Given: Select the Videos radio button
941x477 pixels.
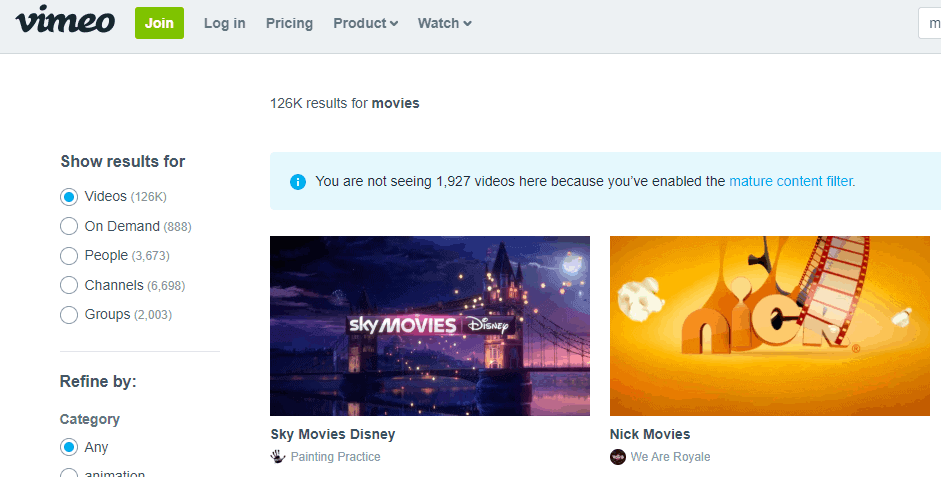Looking at the screenshot, I should coord(69,197).
